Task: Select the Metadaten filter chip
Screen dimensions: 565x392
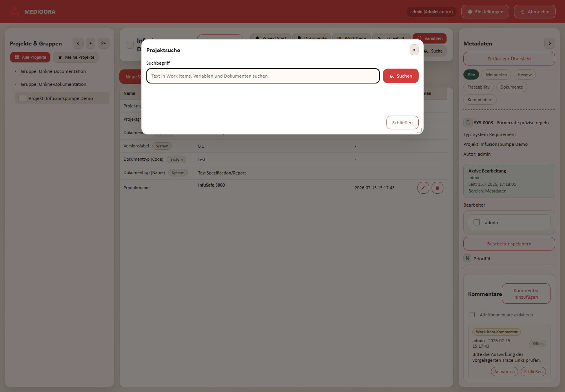Action: pyautogui.click(x=496, y=74)
